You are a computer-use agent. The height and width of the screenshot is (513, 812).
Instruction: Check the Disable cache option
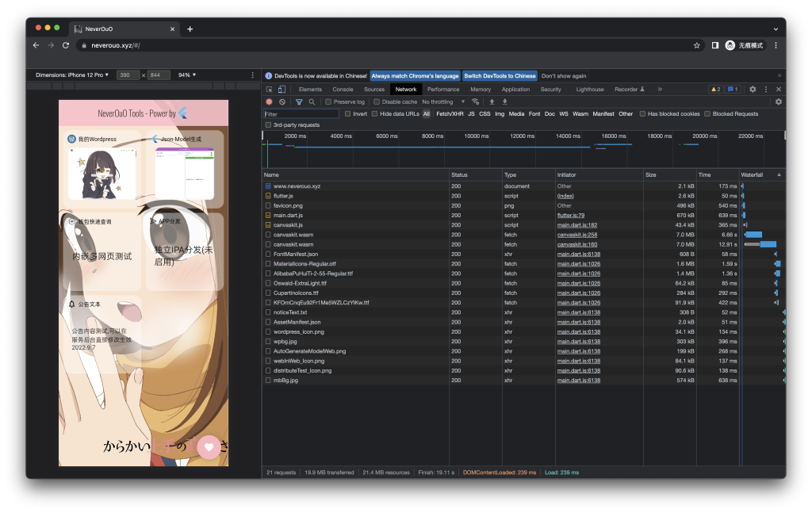point(377,102)
